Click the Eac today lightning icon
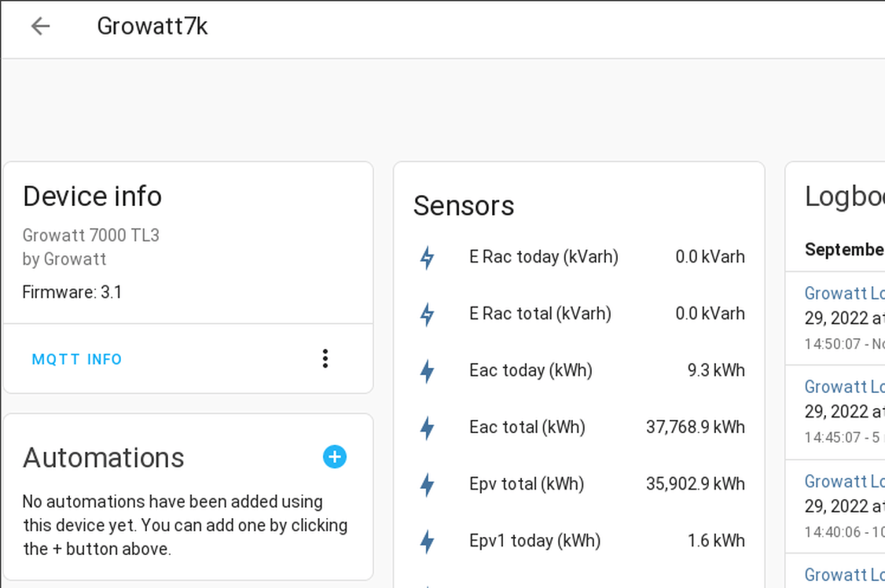Viewport: 885px width, 588px height. coord(428,371)
